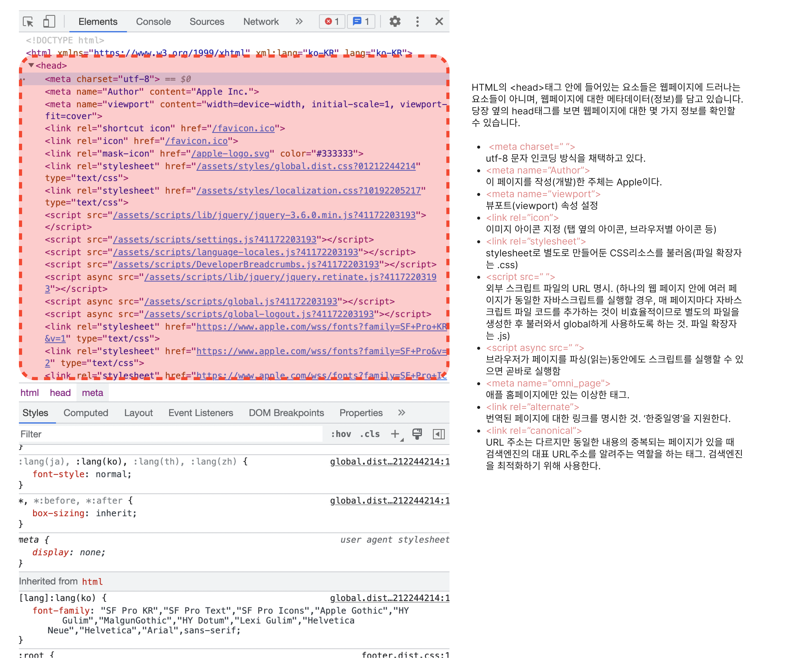Edit the font-family property

tap(61, 610)
